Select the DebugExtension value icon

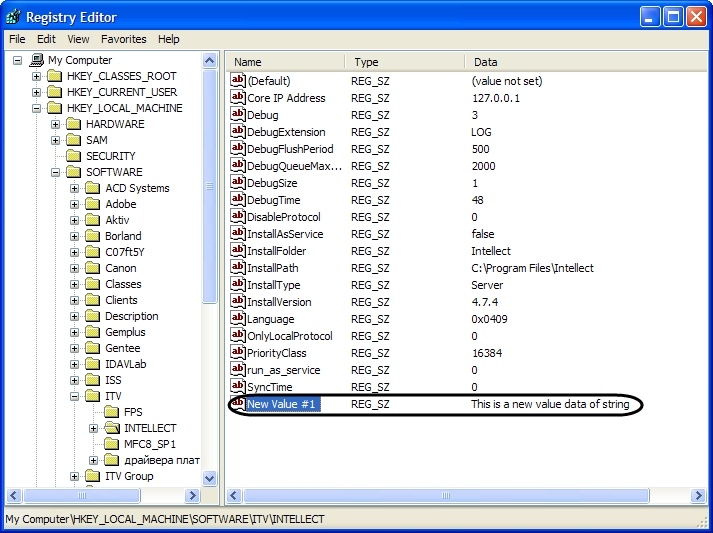pos(238,132)
